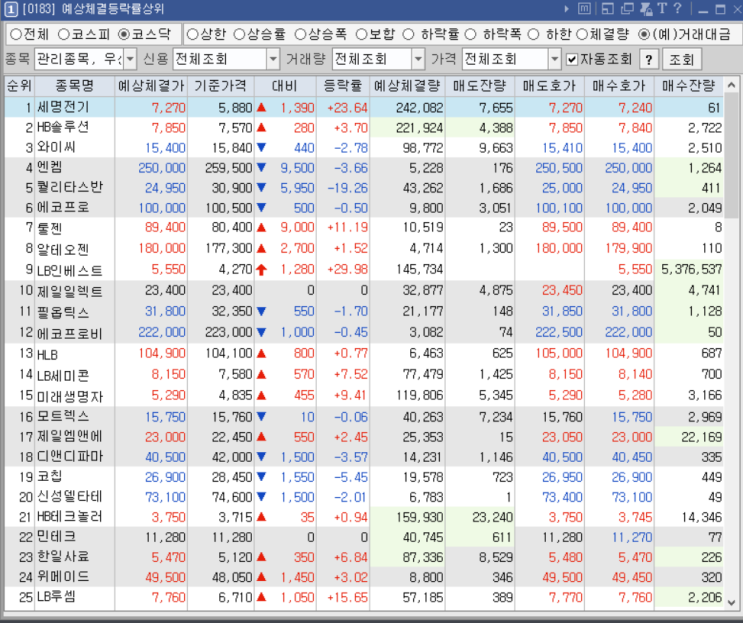Open help via the title bar question mark
This screenshot has width=743, height=623.
tap(678, 9)
